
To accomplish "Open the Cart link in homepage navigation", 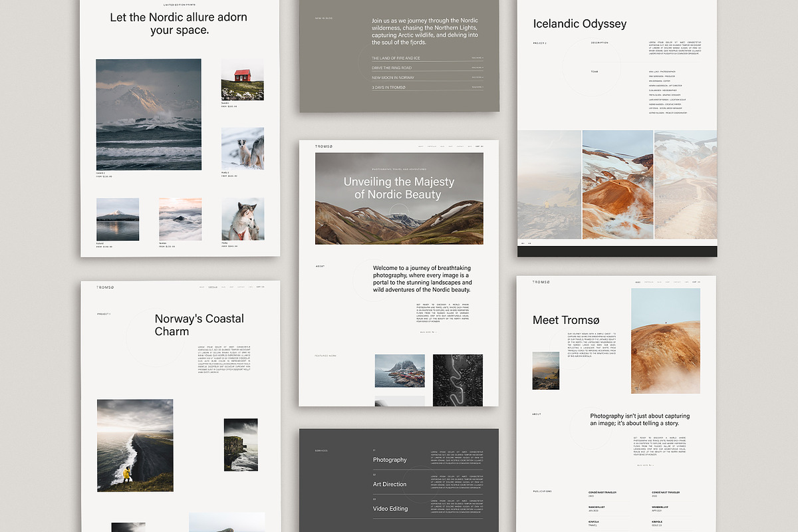I will [478, 146].
